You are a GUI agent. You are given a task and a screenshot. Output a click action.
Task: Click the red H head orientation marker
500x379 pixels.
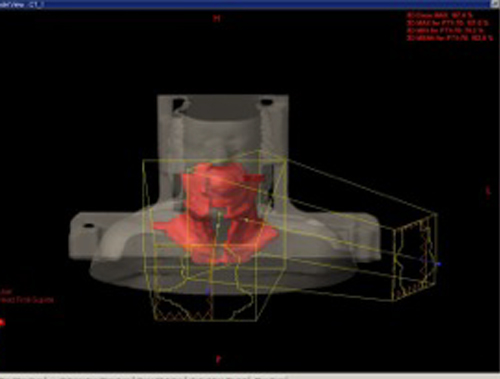pyautogui.click(x=217, y=18)
